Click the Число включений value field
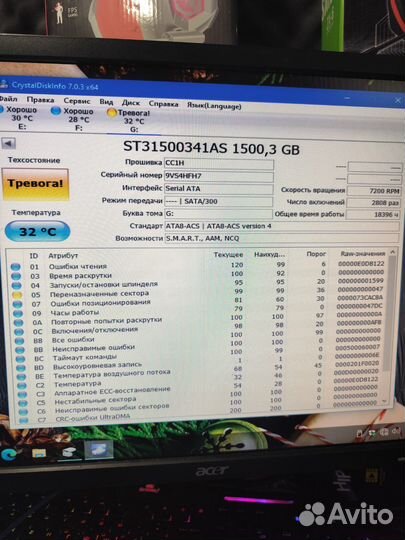 [373, 203]
